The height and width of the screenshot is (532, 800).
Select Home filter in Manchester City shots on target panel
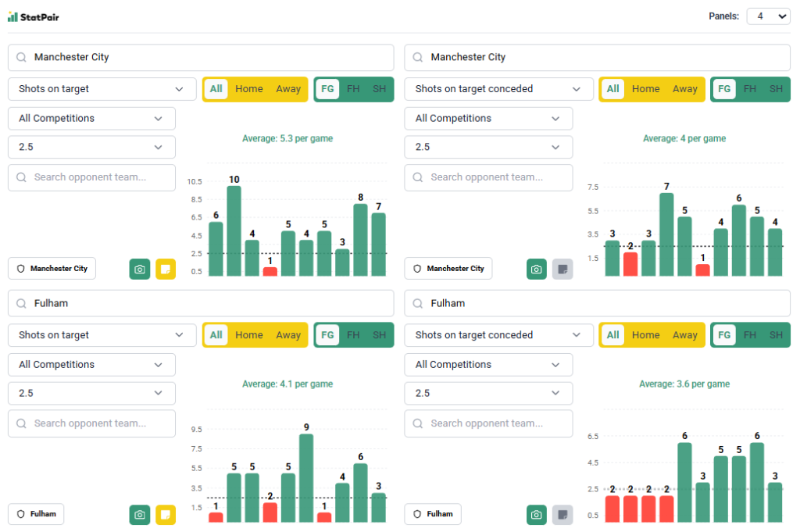tap(249, 89)
